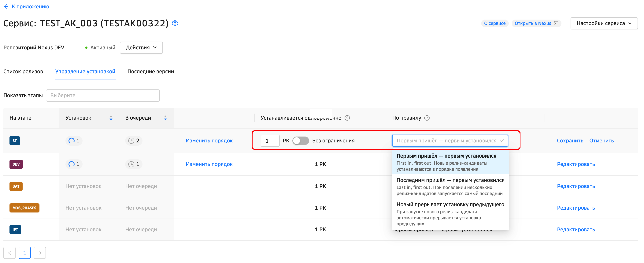Screen dimensions: 644x263
Task: Click 'Сохранить' in the ST row
Action: point(570,141)
